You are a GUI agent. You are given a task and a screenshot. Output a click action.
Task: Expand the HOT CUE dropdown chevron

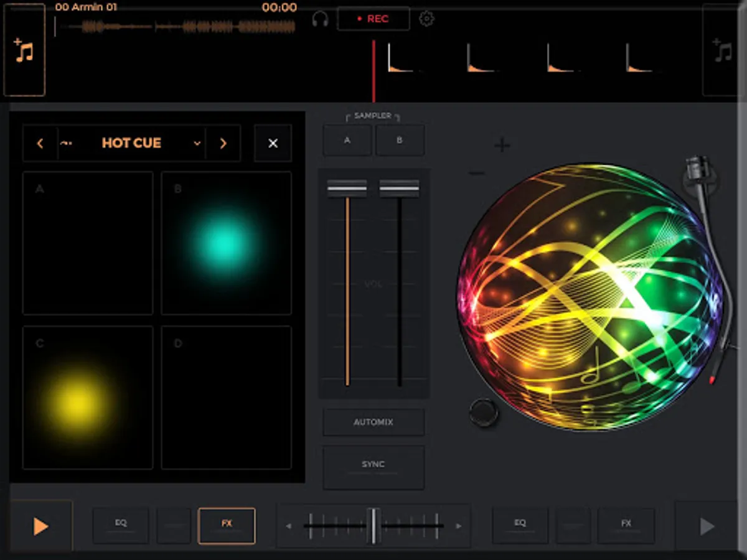click(197, 143)
